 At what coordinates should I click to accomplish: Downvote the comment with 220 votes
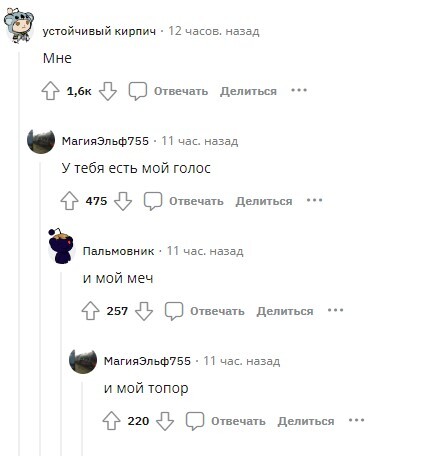point(165,421)
